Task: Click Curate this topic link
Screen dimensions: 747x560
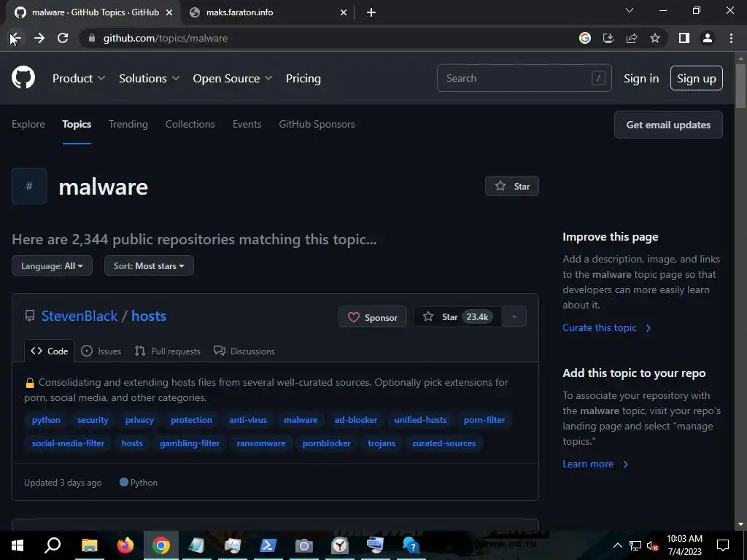Action: [x=606, y=327]
